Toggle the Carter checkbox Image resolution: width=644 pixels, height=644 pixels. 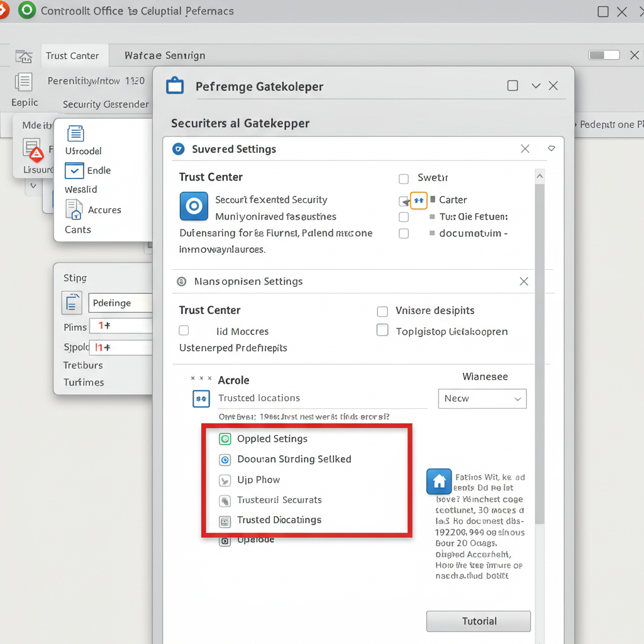(404, 201)
